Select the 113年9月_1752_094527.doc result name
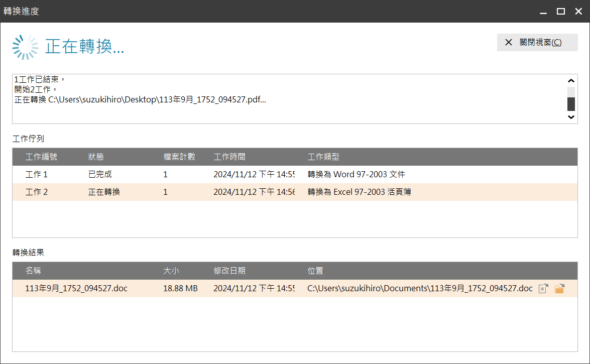Screen dimensions: 590x364 point(76,288)
